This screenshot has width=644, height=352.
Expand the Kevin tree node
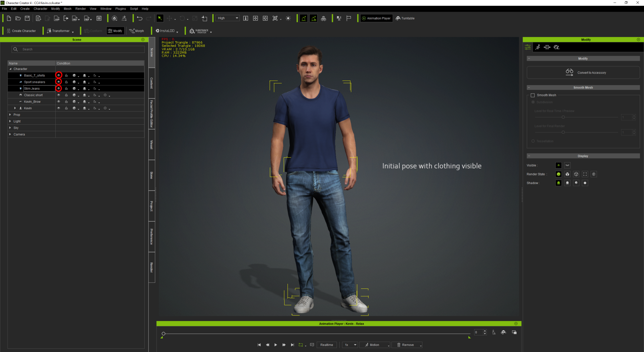point(15,108)
